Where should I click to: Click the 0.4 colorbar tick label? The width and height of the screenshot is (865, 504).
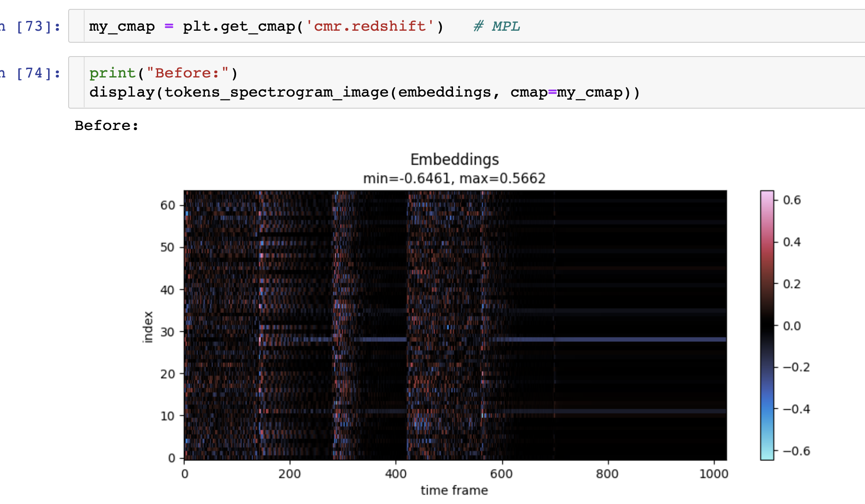pyautogui.click(x=792, y=242)
